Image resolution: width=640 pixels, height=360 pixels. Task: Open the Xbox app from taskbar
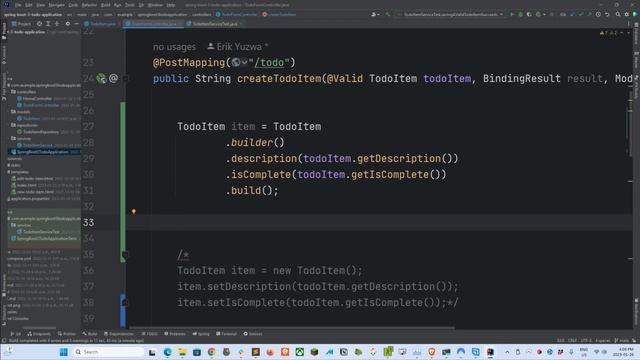pyautogui.click(x=300, y=352)
